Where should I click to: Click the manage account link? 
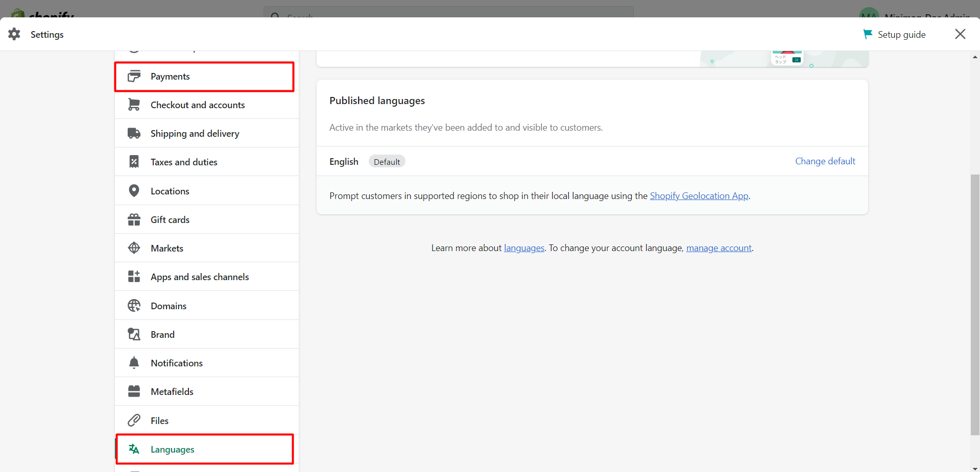click(x=719, y=248)
